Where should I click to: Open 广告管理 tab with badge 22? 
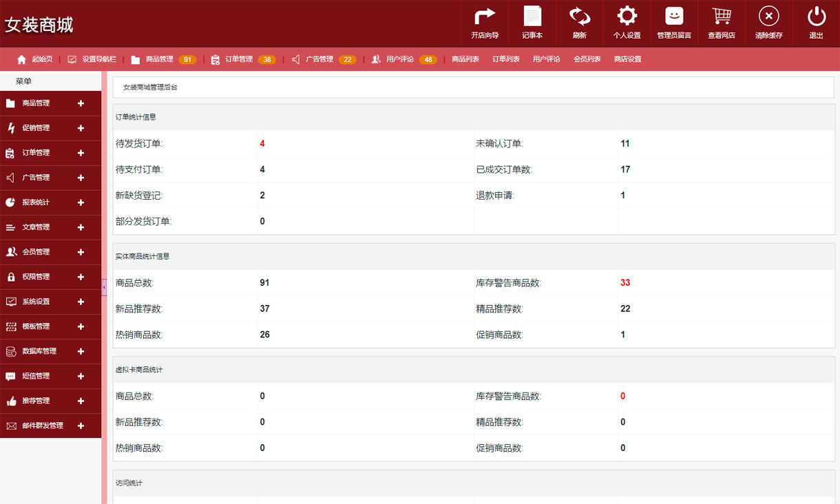(x=324, y=59)
